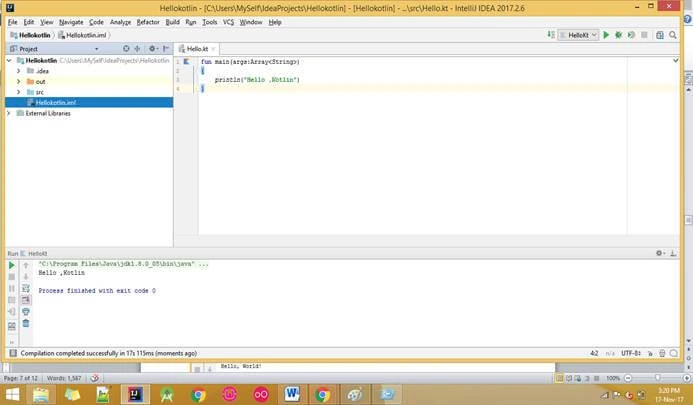Click pause output icon in Run panel
Screen dimensions: 693x405
(x=12, y=288)
